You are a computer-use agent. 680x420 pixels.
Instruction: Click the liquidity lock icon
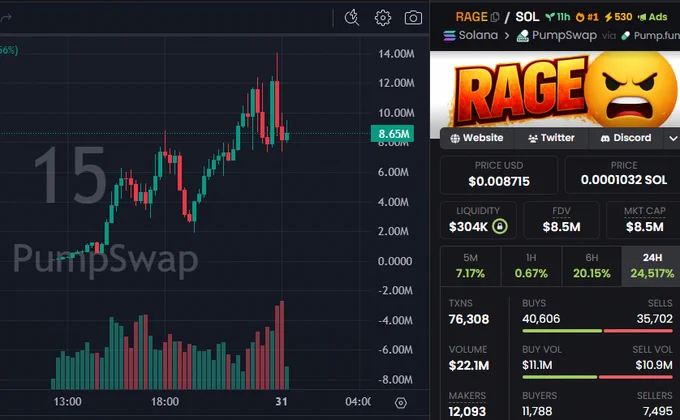tap(500, 226)
